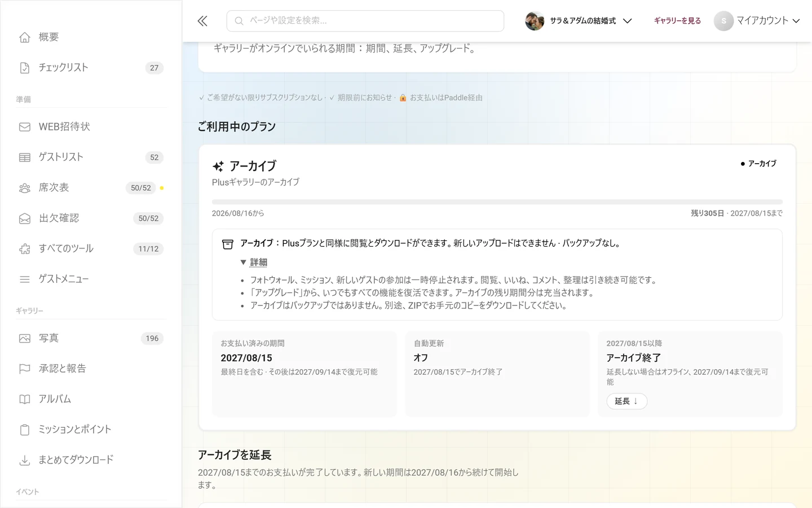812x508 pixels.
Task: Click the search magnifier icon
Action: point(239,21)
